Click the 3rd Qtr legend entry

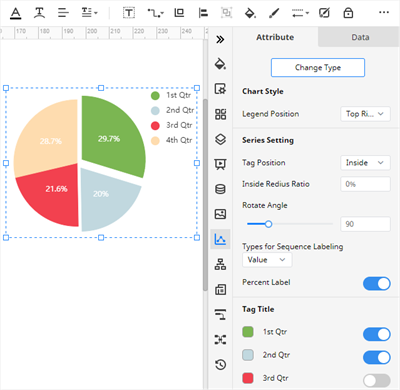point(171,125)
